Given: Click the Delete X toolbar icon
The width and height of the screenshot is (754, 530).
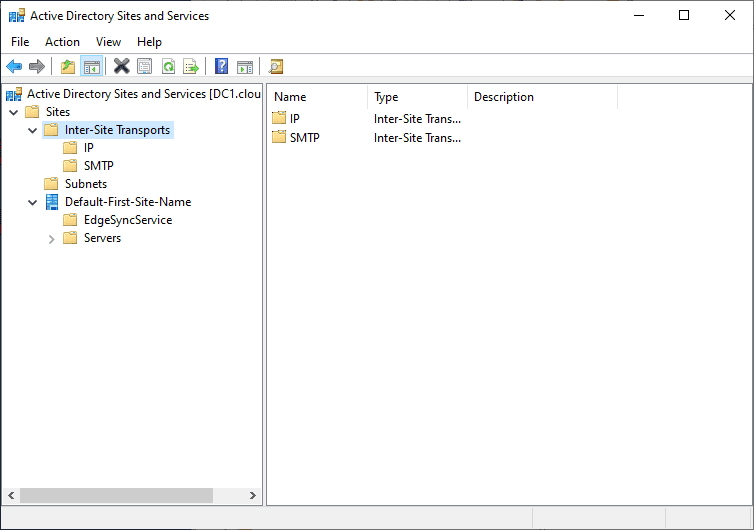Looking at the screenshot, I should [122, 66].
